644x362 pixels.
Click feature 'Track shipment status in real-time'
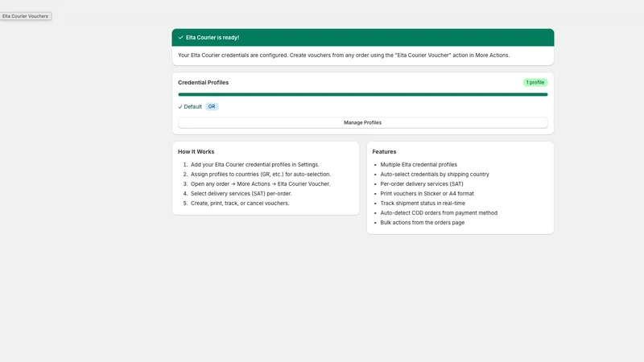click(423, 204)
